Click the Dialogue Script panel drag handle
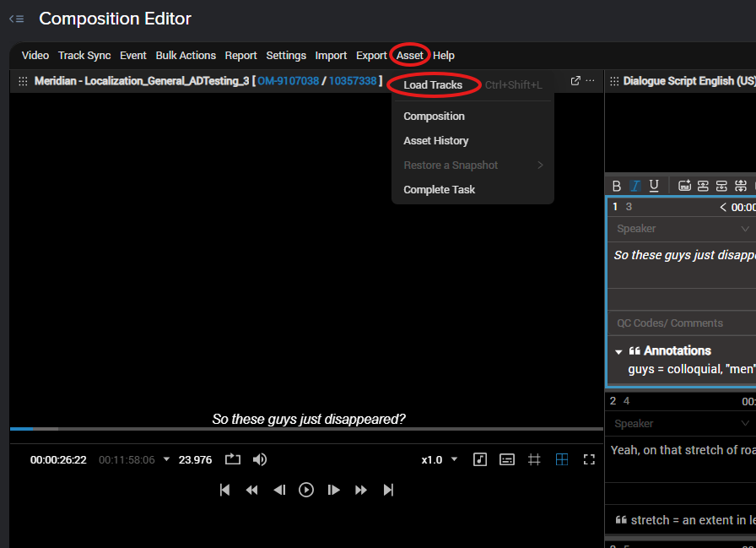The image size is (756, 548). click(x=614, y=81)
